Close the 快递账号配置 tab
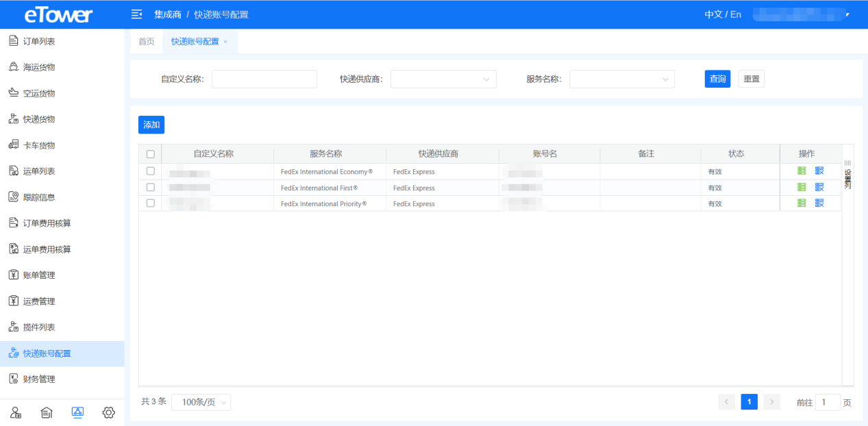Viewport: 868px width, 426px height. [225, 42]
